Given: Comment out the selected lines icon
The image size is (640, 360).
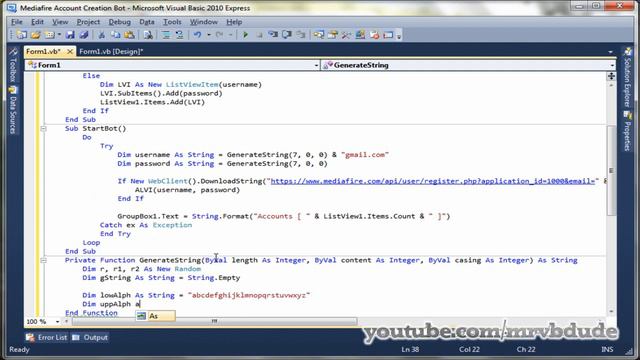Looking at the screenshot, I should click(x=166, y=35).
